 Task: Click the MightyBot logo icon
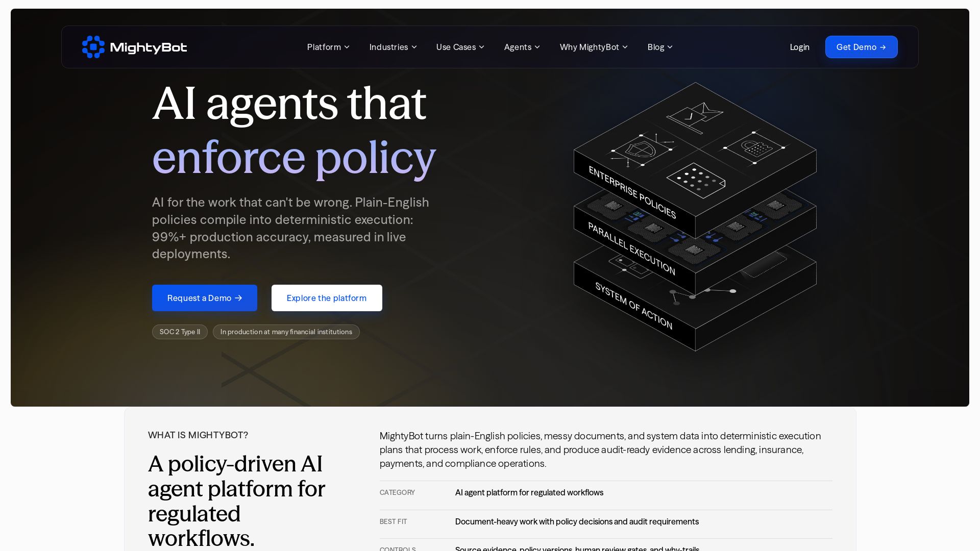[x=93, y=47]
